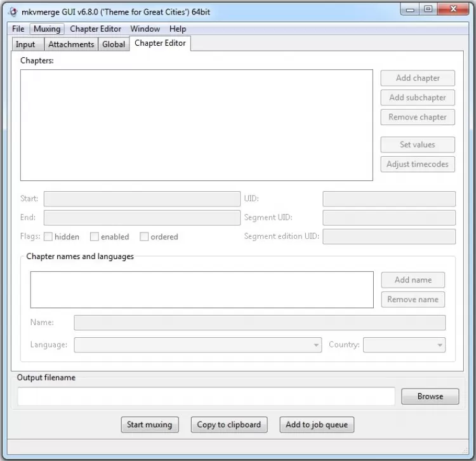Click the Remove chapter button
476x461 pixels.
click(x=418, y=117)
